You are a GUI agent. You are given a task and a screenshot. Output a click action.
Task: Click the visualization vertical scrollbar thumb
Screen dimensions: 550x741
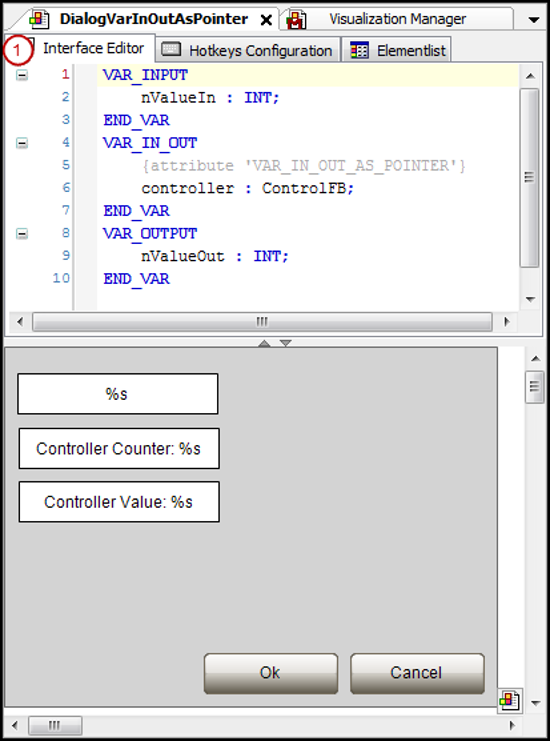(x=534, y=387)
